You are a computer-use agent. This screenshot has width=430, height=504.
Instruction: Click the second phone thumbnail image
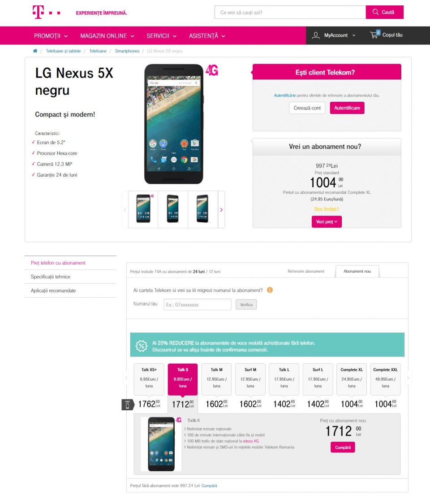pos(173,209)
